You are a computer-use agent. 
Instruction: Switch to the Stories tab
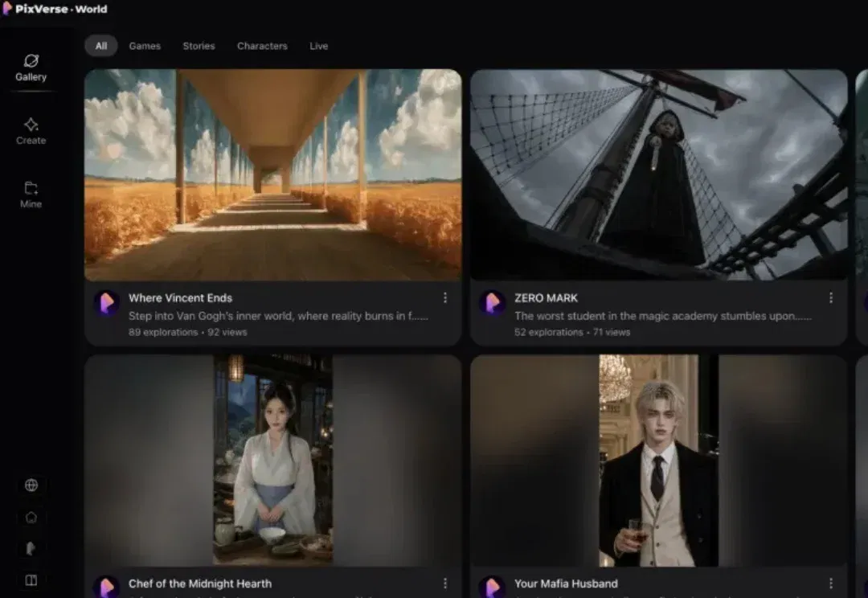pyautogui.click(x=199, y=46)
